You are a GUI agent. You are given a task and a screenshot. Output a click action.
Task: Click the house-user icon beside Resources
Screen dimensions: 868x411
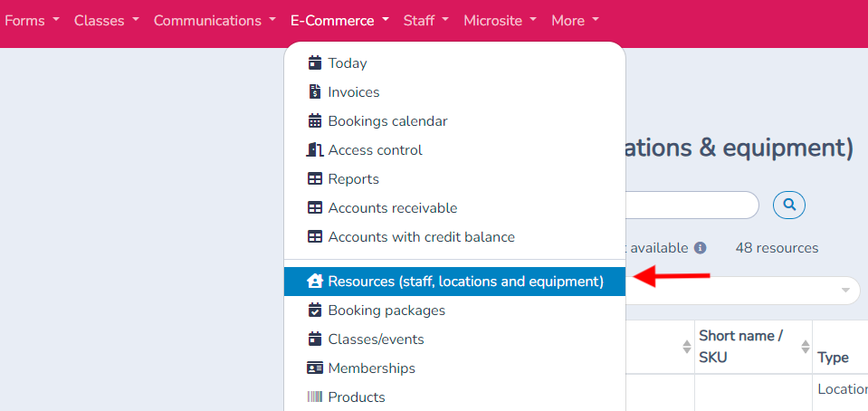(x=314, y=281)
